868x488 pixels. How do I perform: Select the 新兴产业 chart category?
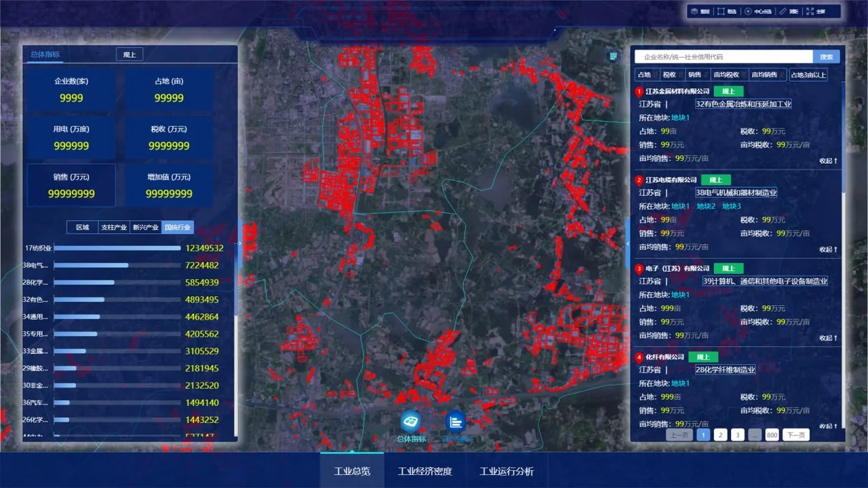click(146, 227)
